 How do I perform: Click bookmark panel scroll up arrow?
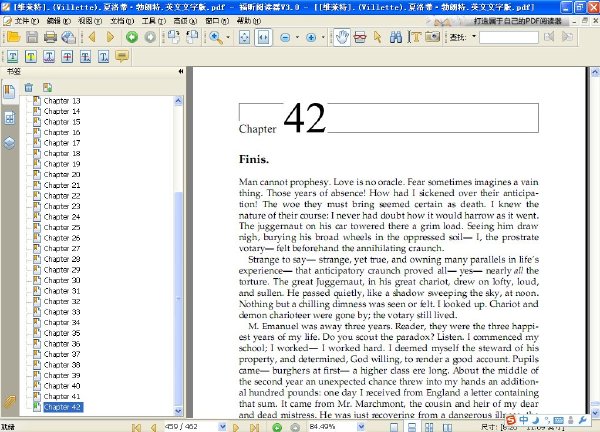point(178,101)
